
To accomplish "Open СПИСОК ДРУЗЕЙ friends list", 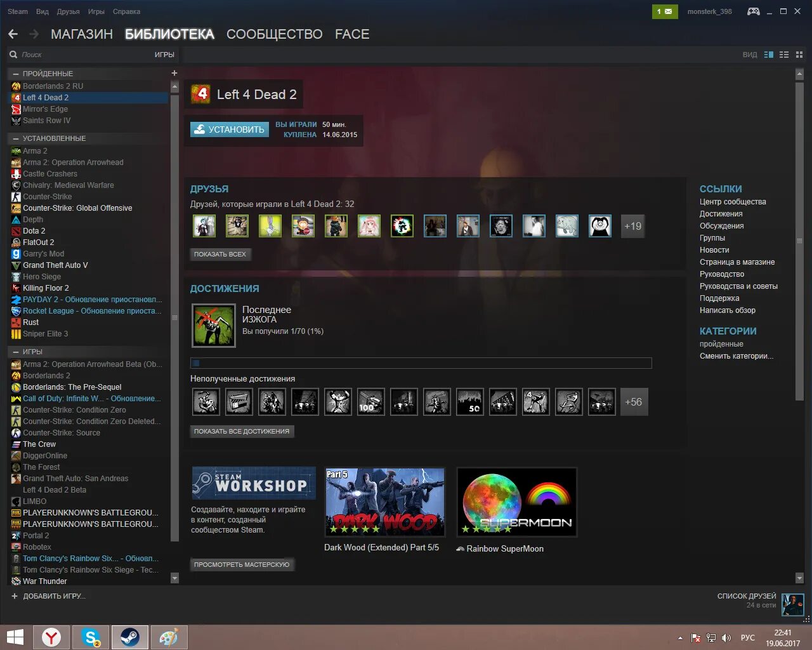I will (x=747, y=596).
